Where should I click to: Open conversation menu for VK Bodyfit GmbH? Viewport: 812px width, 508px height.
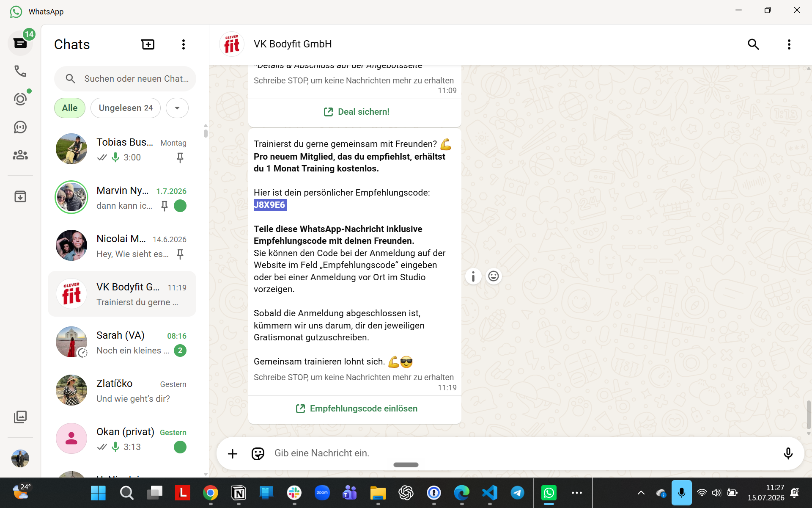(x=789, y=44)
